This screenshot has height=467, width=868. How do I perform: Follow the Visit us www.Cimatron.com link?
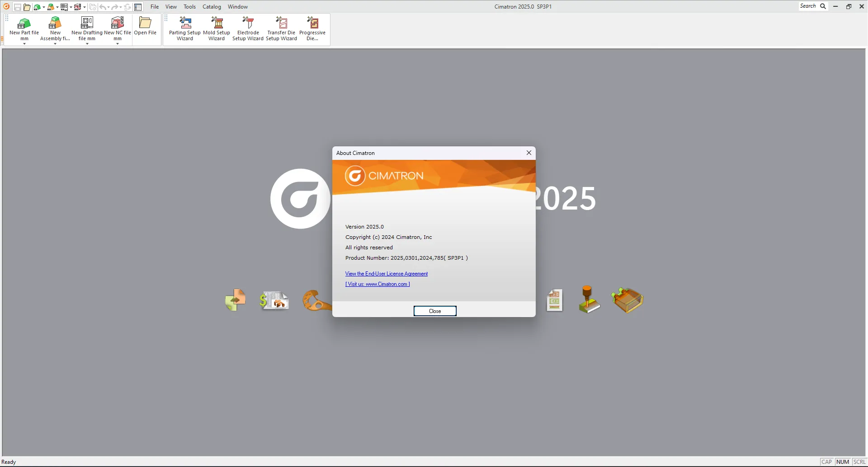click(x=377, y=284)
